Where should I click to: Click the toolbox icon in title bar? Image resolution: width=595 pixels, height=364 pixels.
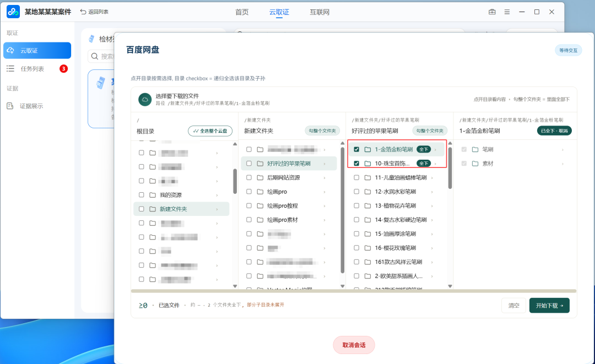pos(492,12)
